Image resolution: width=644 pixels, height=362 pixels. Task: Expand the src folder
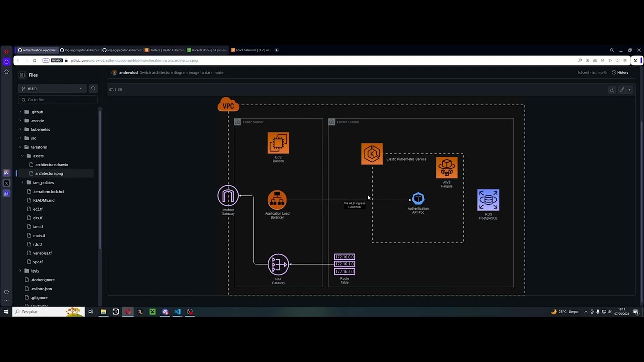(x=20, y=138)
